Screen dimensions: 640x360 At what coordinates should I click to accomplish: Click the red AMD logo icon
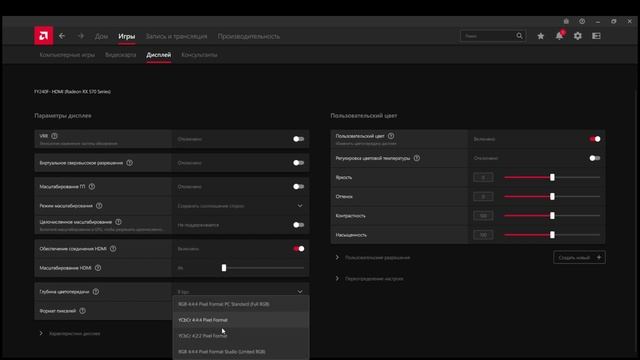(x=44, y=36)
